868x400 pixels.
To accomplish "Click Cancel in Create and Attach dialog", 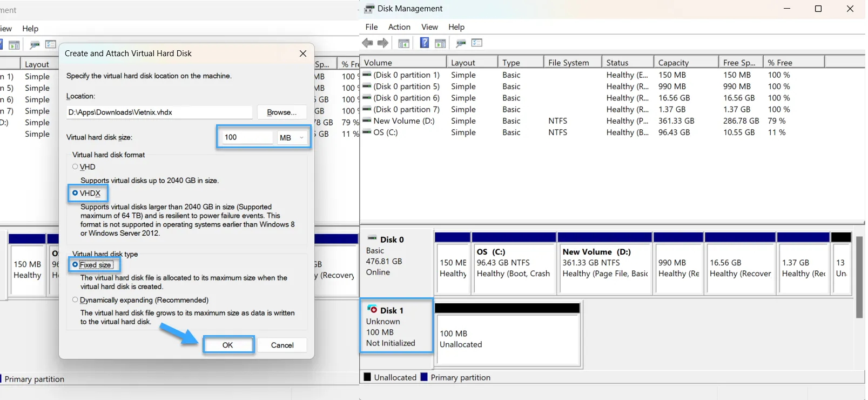I will 282,345.
